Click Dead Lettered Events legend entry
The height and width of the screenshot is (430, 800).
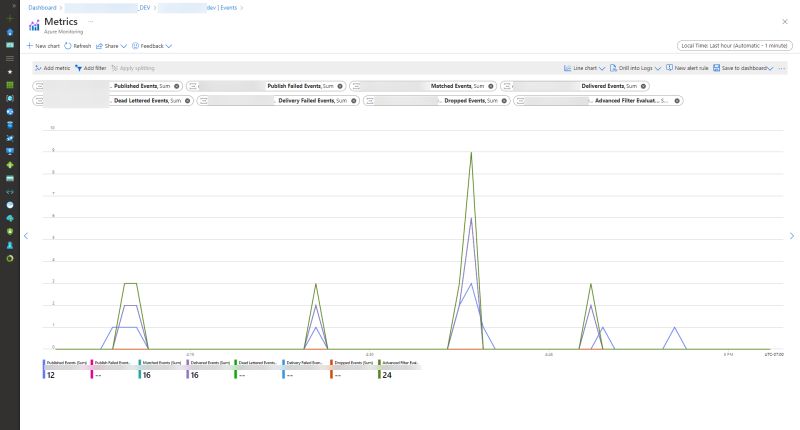tap(257, 369)
